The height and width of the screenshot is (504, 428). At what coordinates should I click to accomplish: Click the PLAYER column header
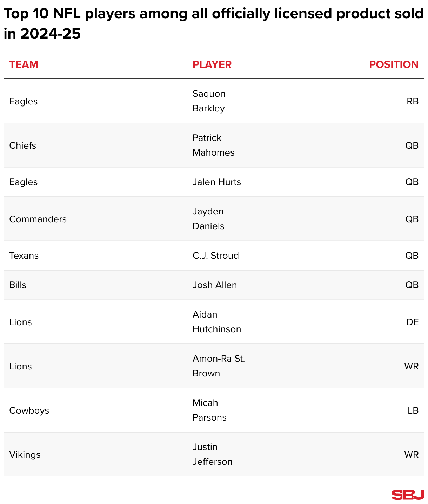pyautogui.click(x=212, y=64)
